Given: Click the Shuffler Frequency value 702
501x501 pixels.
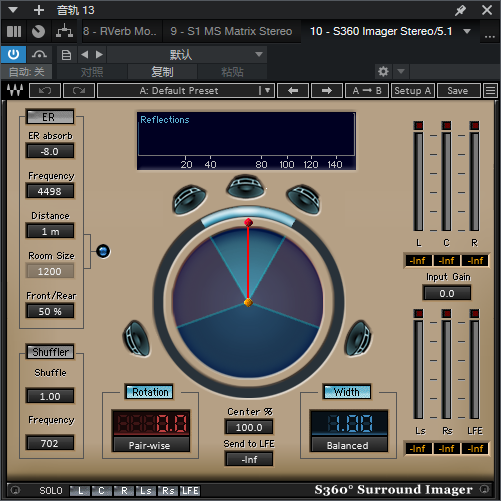Looking at the screenshot, I should tap(50, 443).
